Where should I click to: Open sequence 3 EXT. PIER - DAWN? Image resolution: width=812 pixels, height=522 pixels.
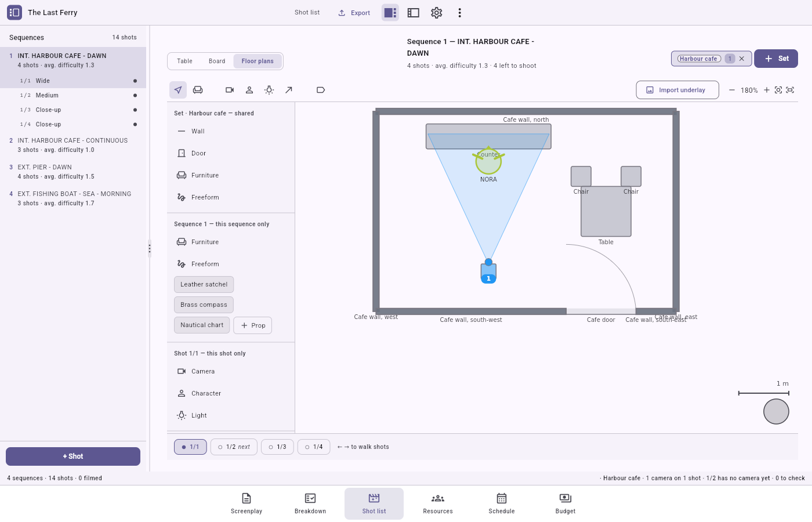coord(73,172)
